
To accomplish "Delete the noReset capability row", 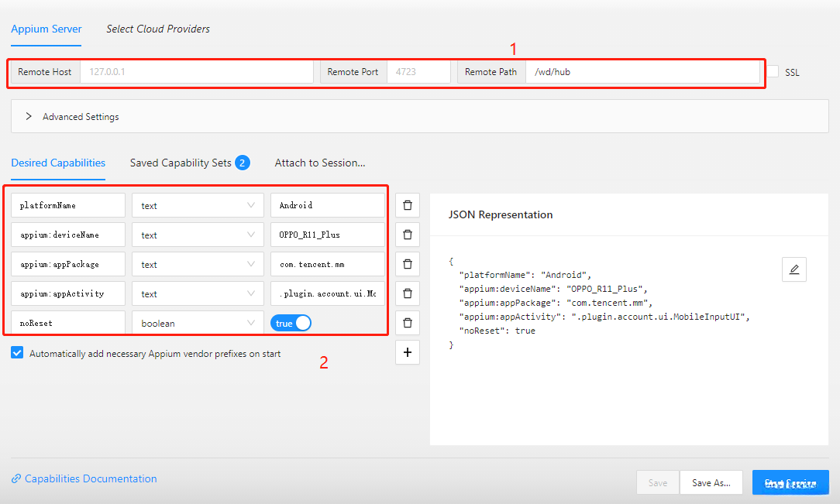I will point(407,323).
